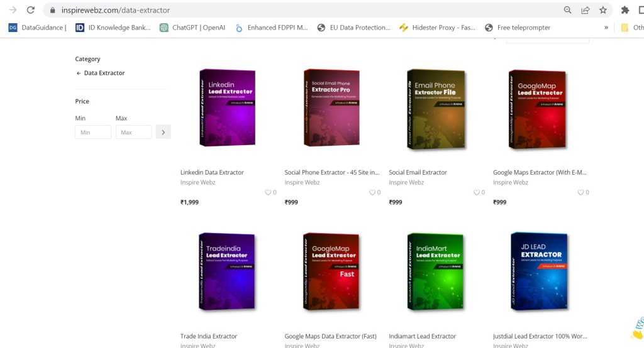This screenshot has height=348, width=644.
Task: Open the Tradeindia Lead Extractor product image
Action: pyautogui.click(x=226, y=271)
